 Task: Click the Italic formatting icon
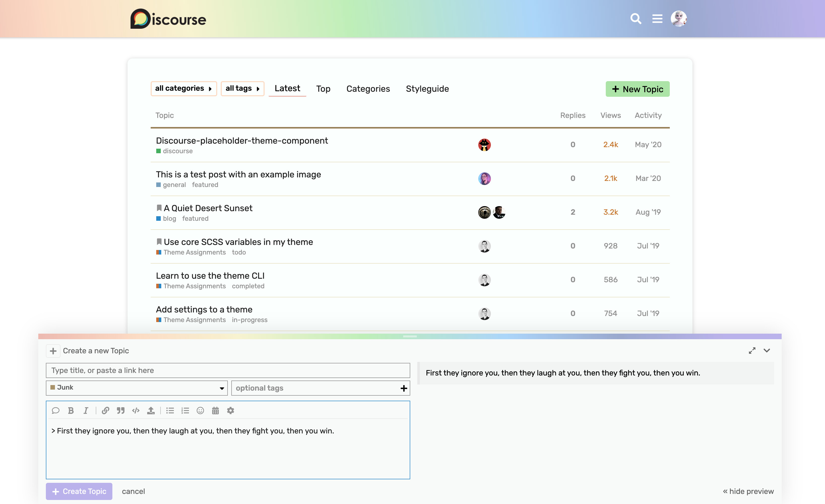86,410
